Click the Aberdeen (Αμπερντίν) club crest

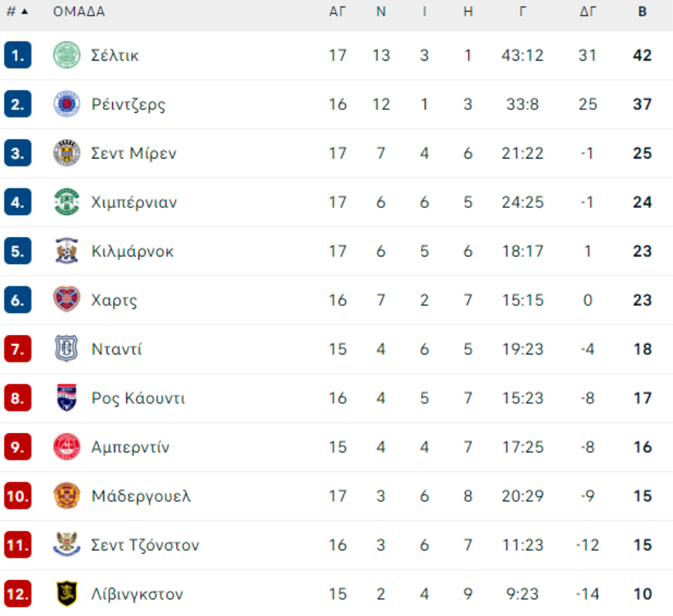[x=67, y=447]
